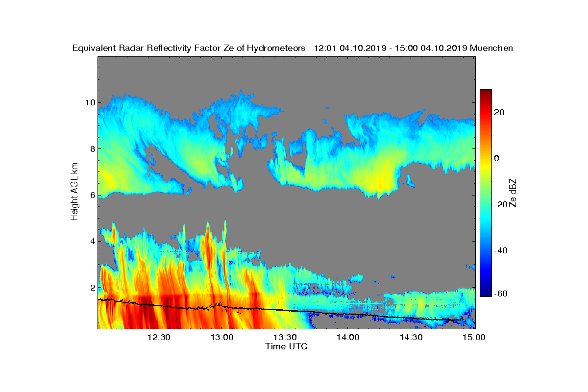
Task: Click the dark red top of the colorbar
Action: point(486,93)
